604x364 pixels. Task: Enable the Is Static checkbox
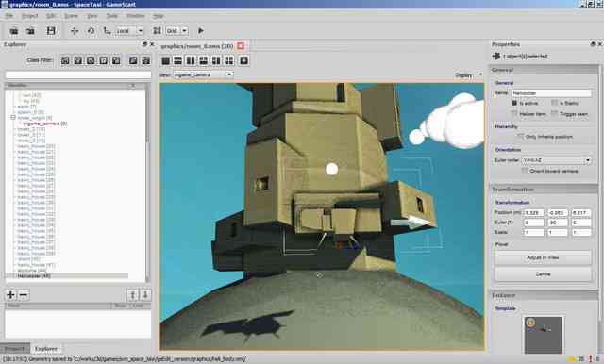click(x=554, y=103)
